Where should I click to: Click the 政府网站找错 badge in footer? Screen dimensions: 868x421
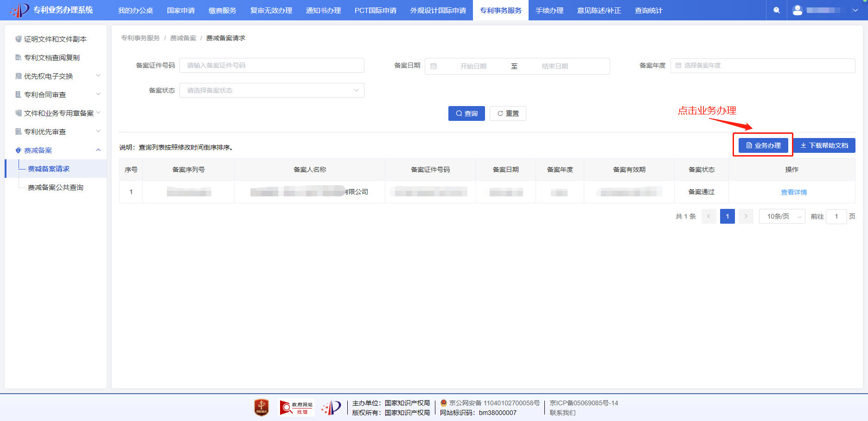[296, 408]
